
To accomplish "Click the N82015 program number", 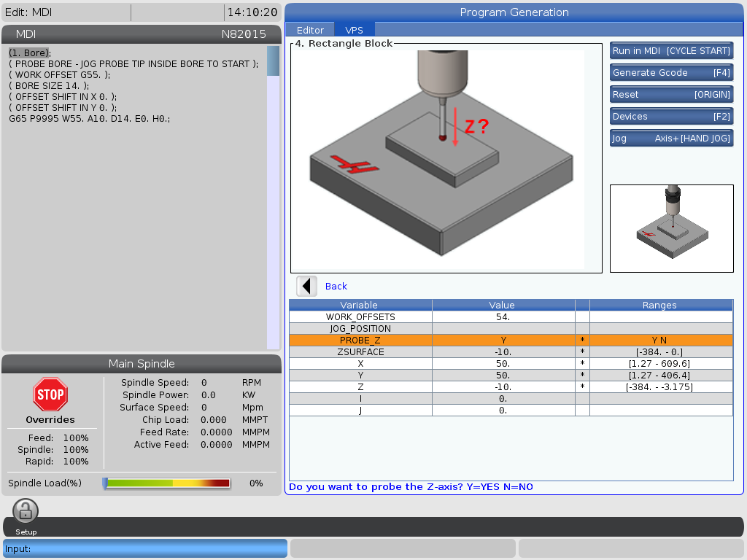I will (x=244, y=34).
